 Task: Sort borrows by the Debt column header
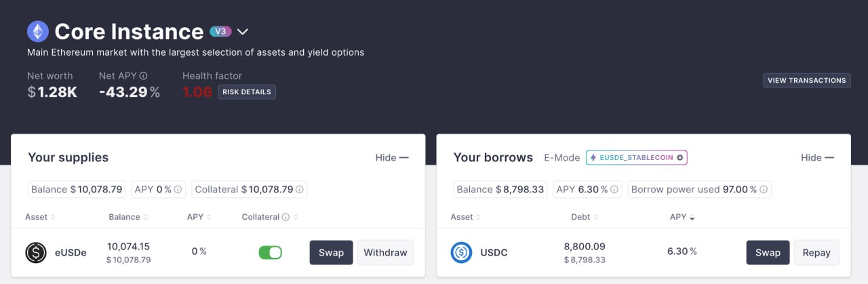(x=584, y=217)
